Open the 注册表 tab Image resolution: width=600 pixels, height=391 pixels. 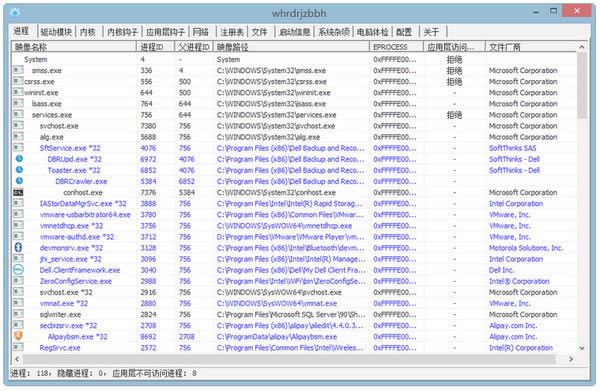(x=232, y=32)
